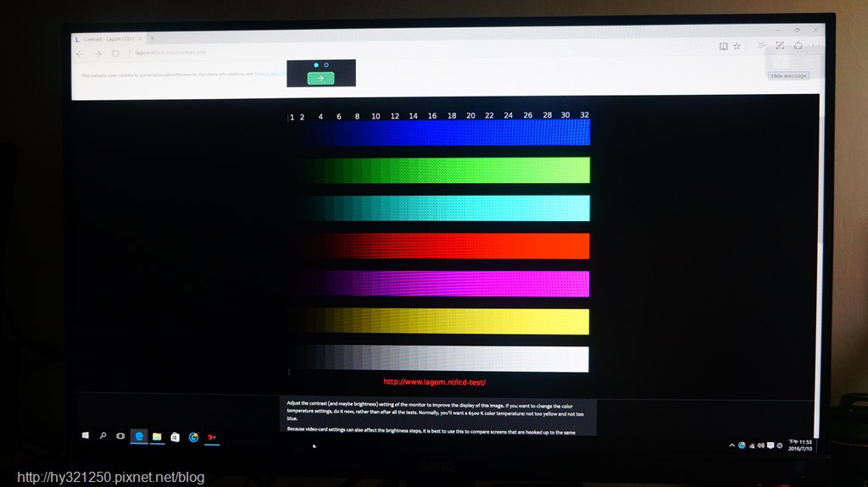Dismiss cookie notice via Hide message

[788, 76]
